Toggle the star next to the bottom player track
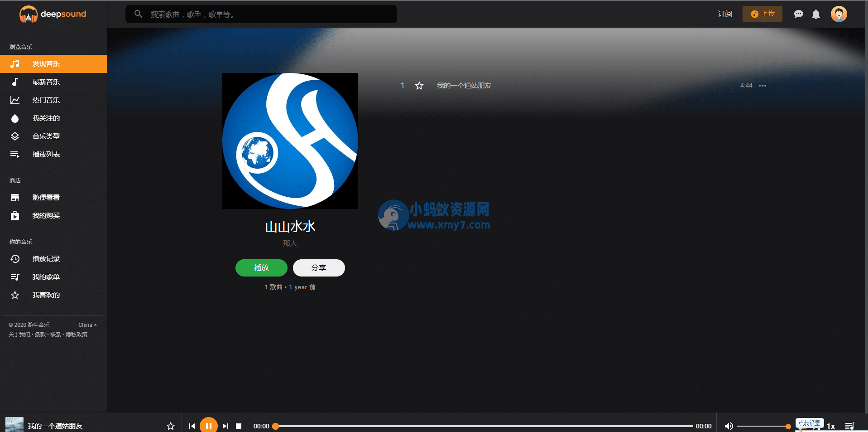Screen dimensions: 868x432 (170, 426)
